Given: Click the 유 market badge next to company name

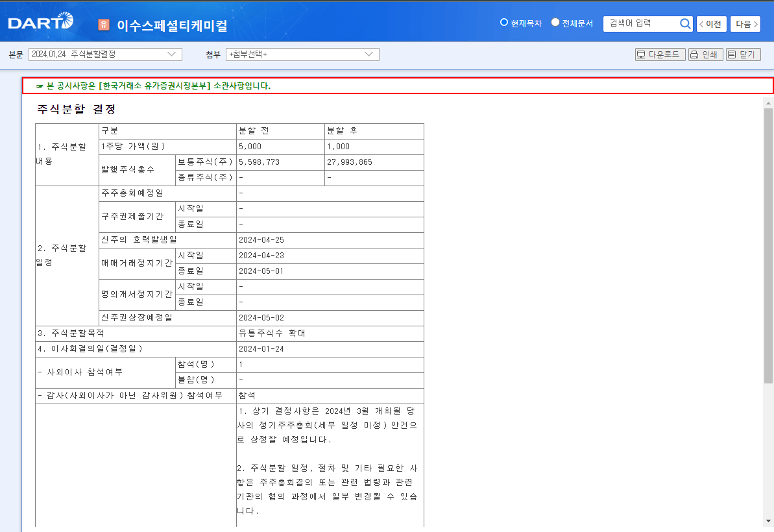Looking at the screenshot, I should point(104,23).
